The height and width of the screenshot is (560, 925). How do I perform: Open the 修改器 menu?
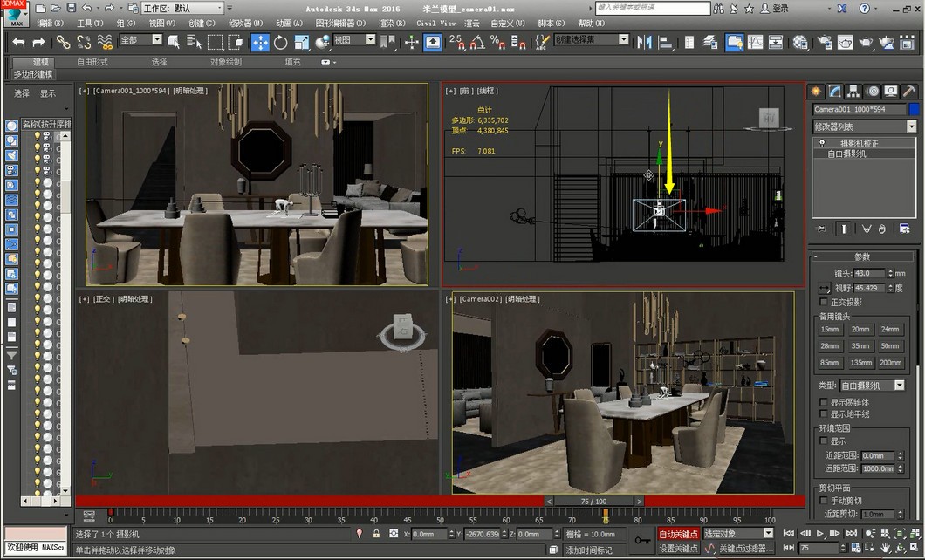pyautogui.click(x=244, y=24)
